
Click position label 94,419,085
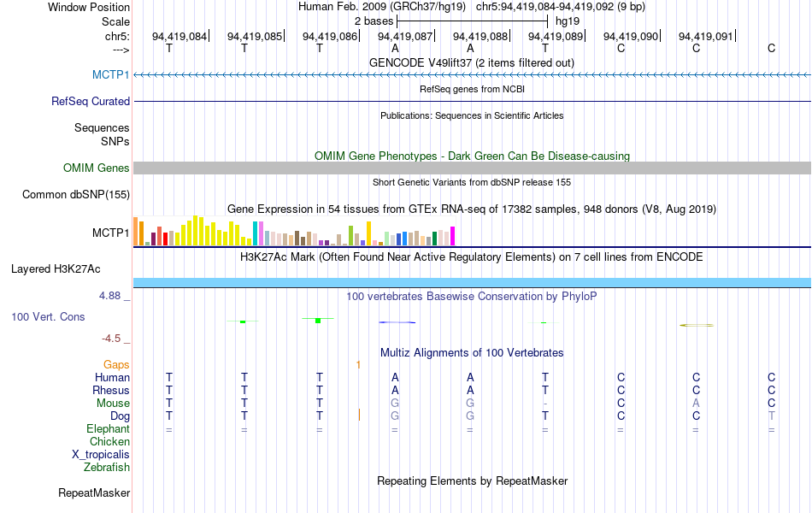pyautogui.click(x=255, y=36)
